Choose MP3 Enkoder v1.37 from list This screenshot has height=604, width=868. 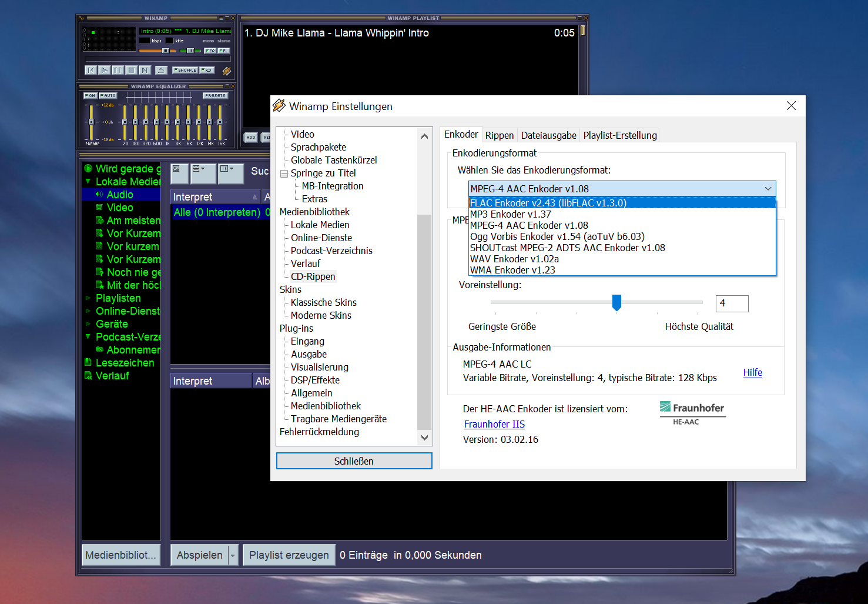click(622, 214)
